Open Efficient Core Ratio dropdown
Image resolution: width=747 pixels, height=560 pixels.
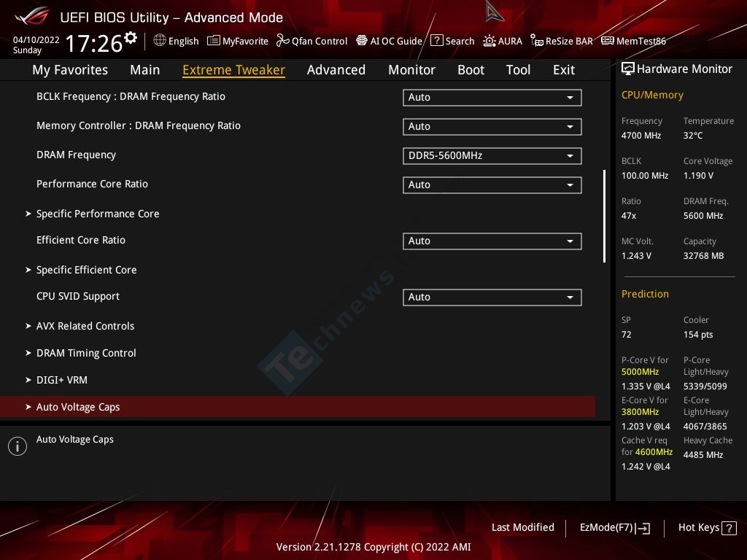[x=492, y=241]
